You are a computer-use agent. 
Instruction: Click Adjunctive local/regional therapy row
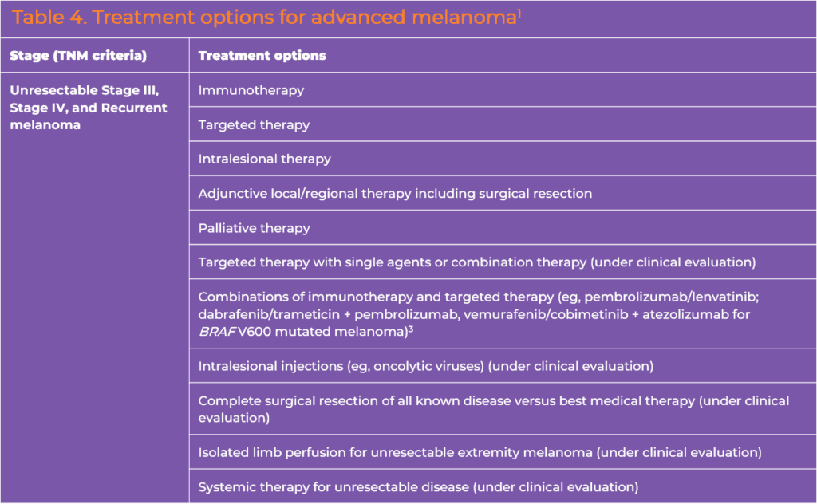pos(503,193)
